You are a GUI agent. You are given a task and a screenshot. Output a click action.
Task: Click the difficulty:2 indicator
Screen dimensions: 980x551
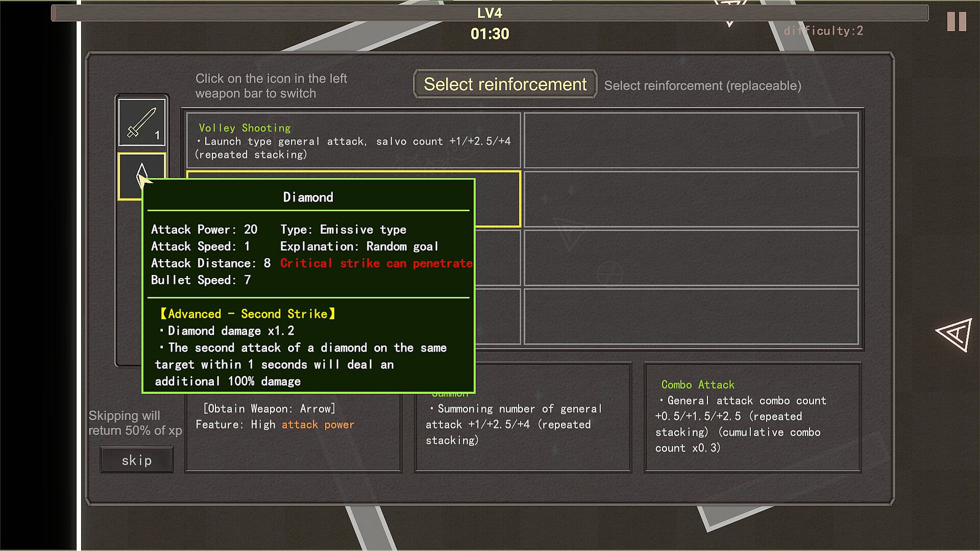[823, 31]
